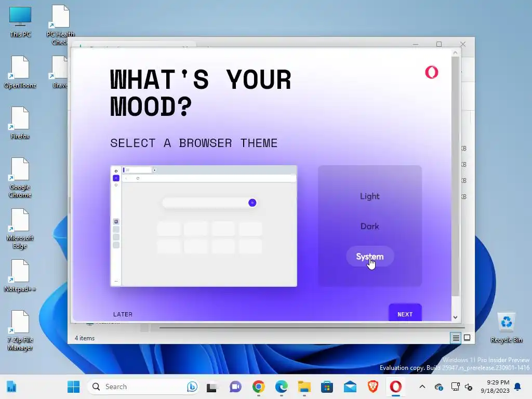Close the background Explorer window
Viewport: 532px width, 399px height.
coord(463,44)
